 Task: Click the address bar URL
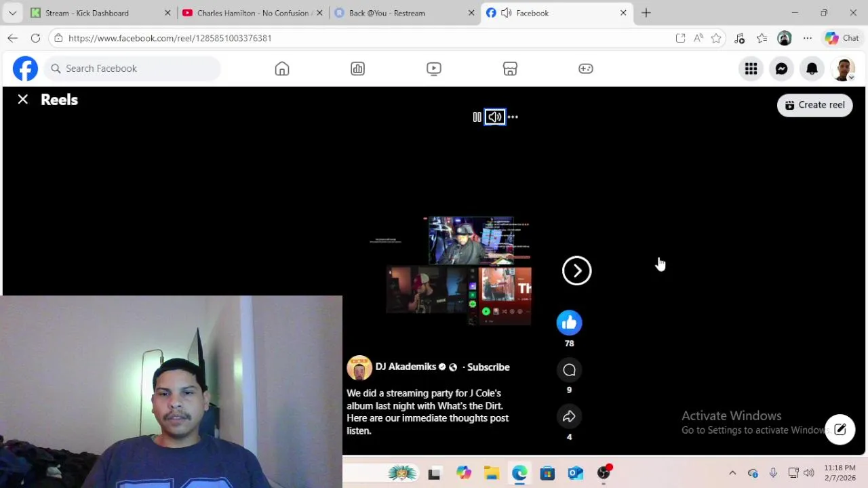(170, 38)
